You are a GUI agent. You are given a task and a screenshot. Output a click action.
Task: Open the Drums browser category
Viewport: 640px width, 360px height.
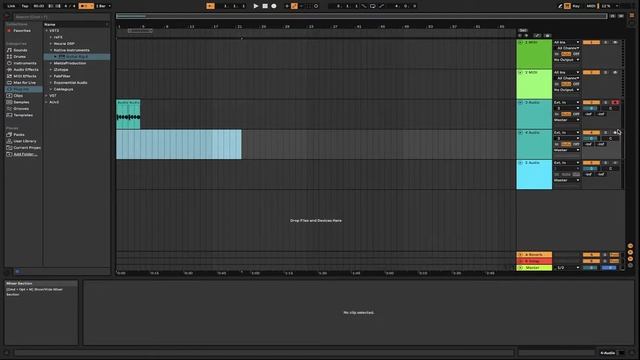click(19, 57)
